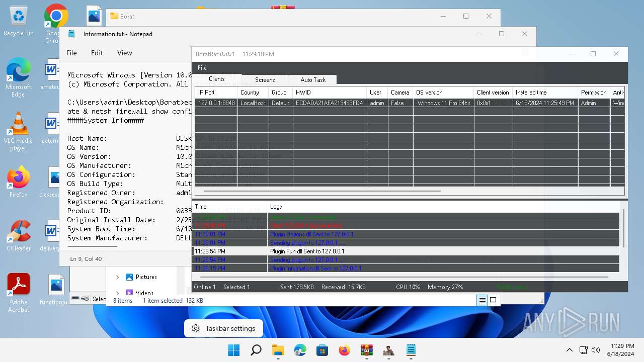This screenshot has width=644, height=362.
Task: Show hidden system tray icons
Action: (569, 350)
